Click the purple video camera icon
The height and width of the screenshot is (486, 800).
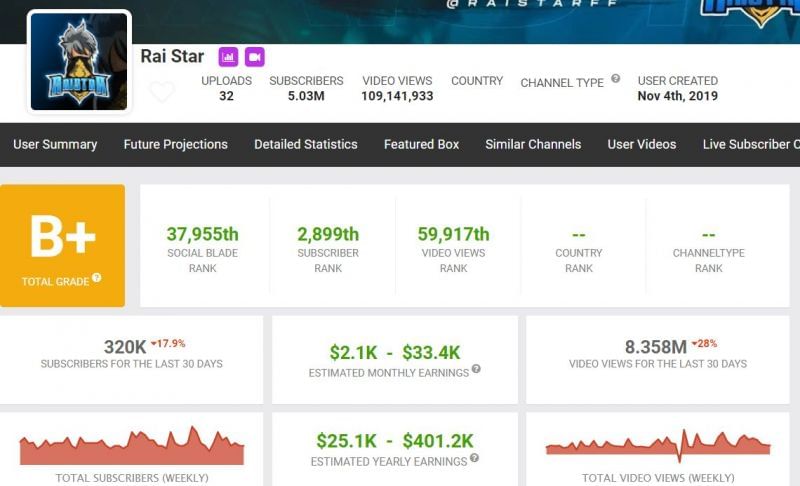pyautogui.click(x=254, y=57)
